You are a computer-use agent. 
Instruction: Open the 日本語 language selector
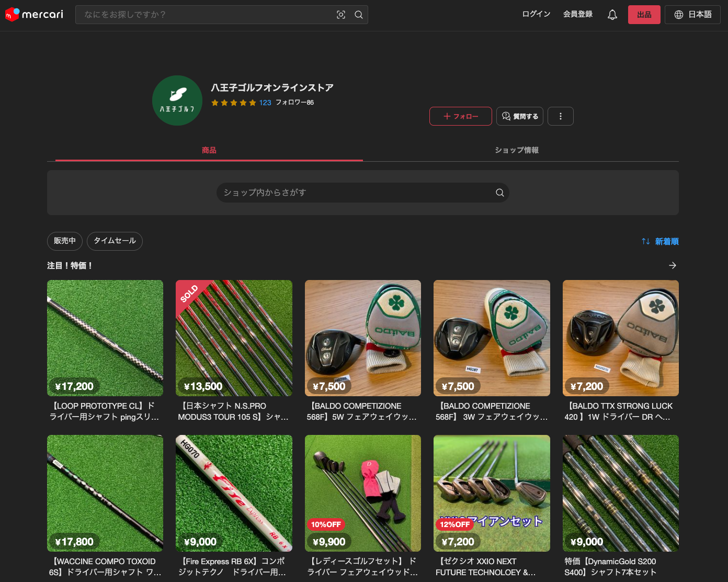point(692,15)
